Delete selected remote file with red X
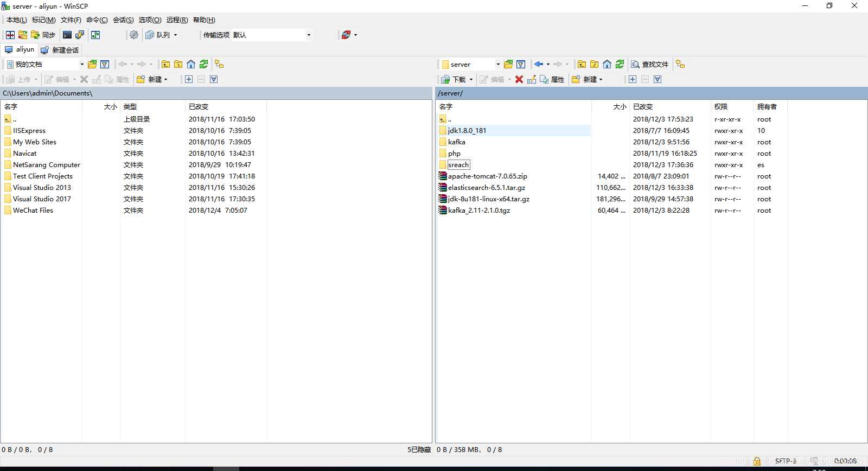 click(519, 79)
